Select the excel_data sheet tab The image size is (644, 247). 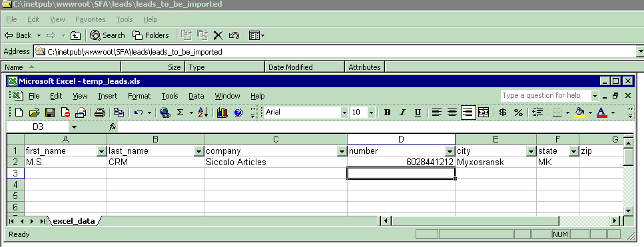74,221
